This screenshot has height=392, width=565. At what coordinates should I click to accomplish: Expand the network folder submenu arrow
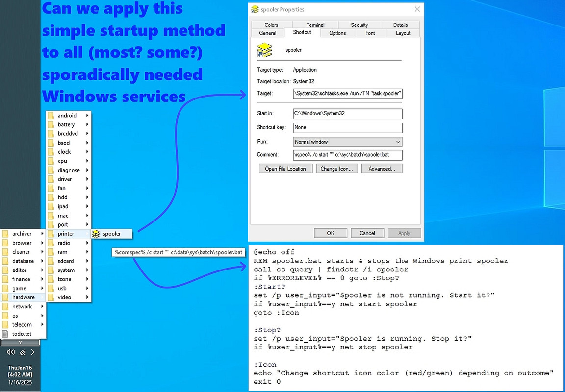42,306
